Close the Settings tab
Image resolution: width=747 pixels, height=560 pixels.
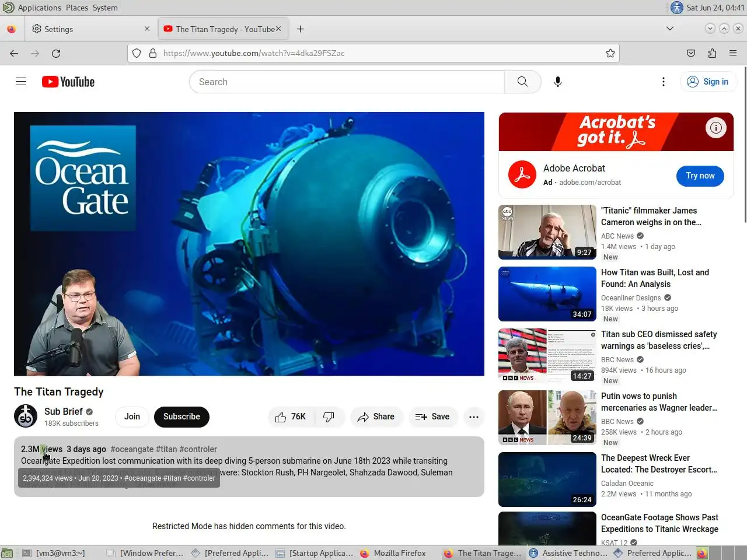coord(147,29)
